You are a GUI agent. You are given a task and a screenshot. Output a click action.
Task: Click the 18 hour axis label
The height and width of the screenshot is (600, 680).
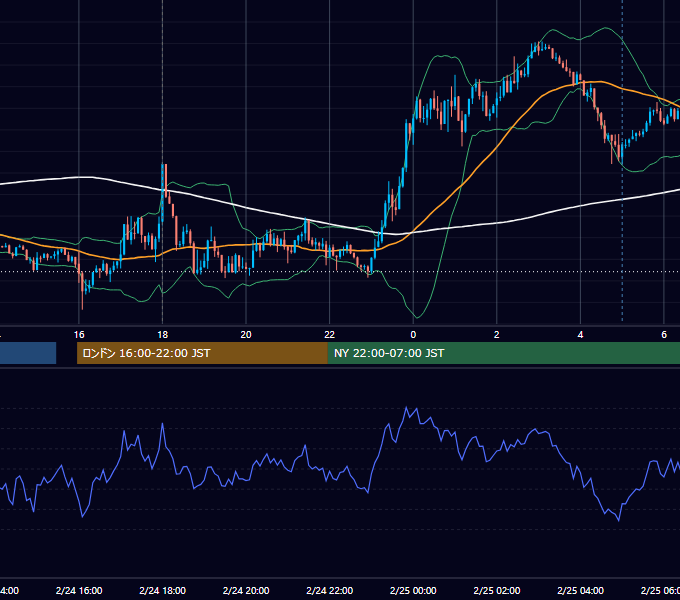(162, 335)
